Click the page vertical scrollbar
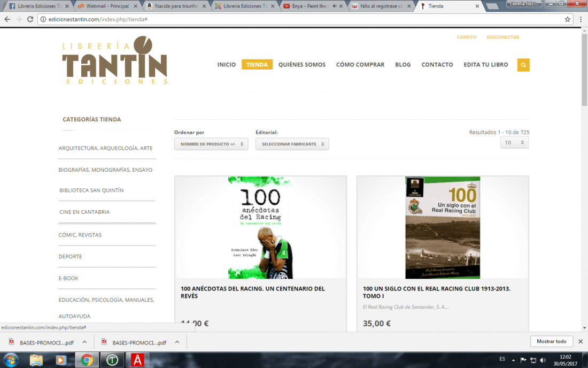This screenshot has width=588, height=368. pos(584,70)
